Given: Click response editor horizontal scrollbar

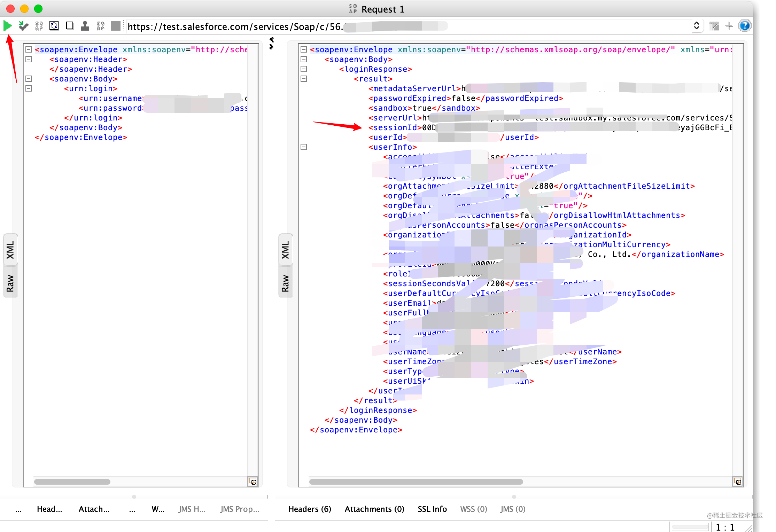Looking at the screenshot, I should point(416,482).
